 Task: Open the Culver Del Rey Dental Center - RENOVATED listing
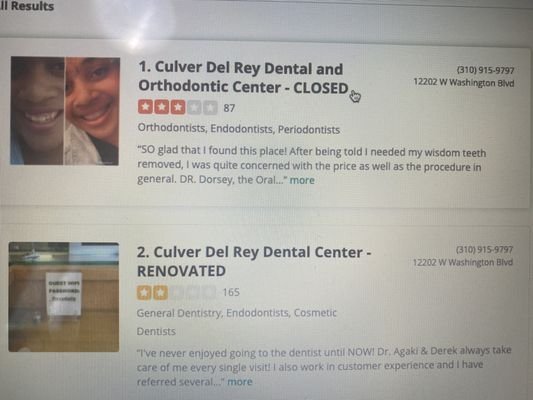tap(254, 261)
